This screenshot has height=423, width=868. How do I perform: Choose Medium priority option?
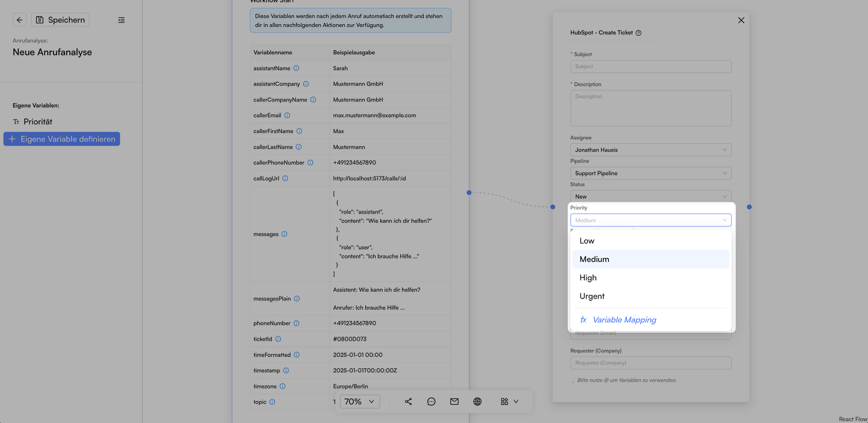(651, 259)
